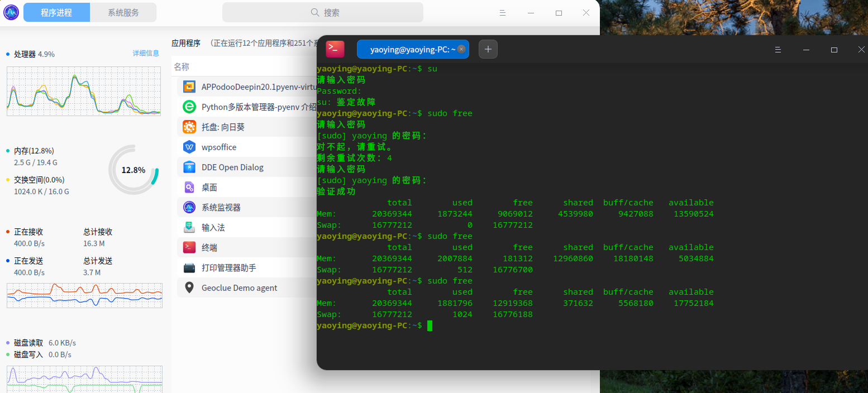Click the 正在发送 network label
Viewport: 868px width, 393px height.
[28, 261]
